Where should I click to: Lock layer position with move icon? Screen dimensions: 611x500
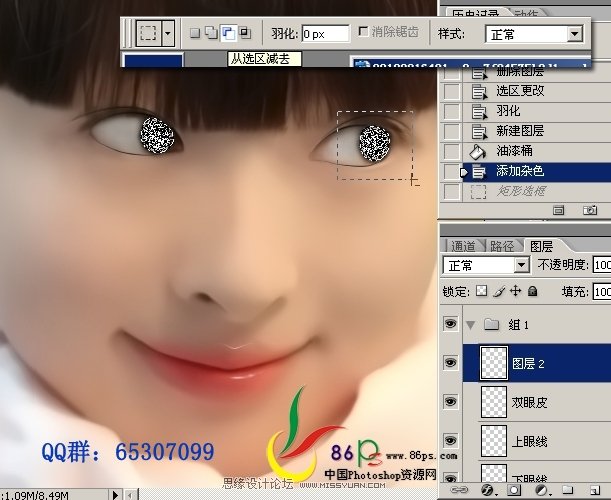[x=516, y=291]
